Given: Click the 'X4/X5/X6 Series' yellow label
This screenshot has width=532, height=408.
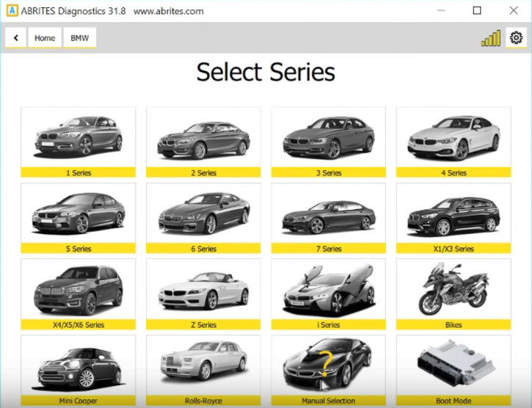Looking at the screenshot, I should 79,324.
